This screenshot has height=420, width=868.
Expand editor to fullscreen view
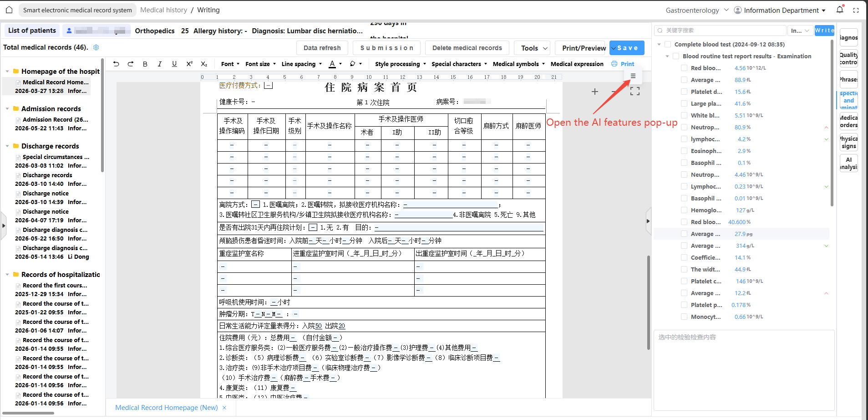click(635, 91)
